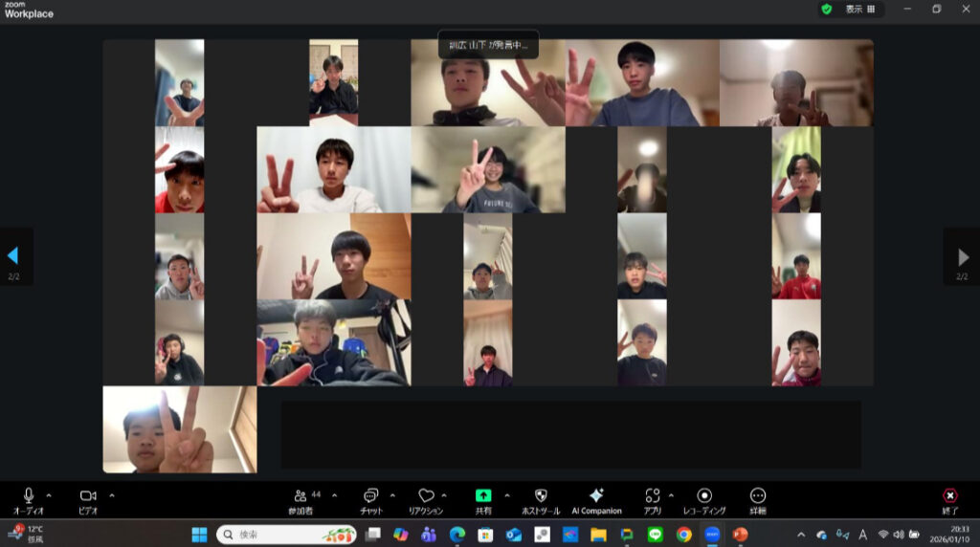Click the green encryption shield icon
This screenshot has height=547, width=980.
click(826, 9)
